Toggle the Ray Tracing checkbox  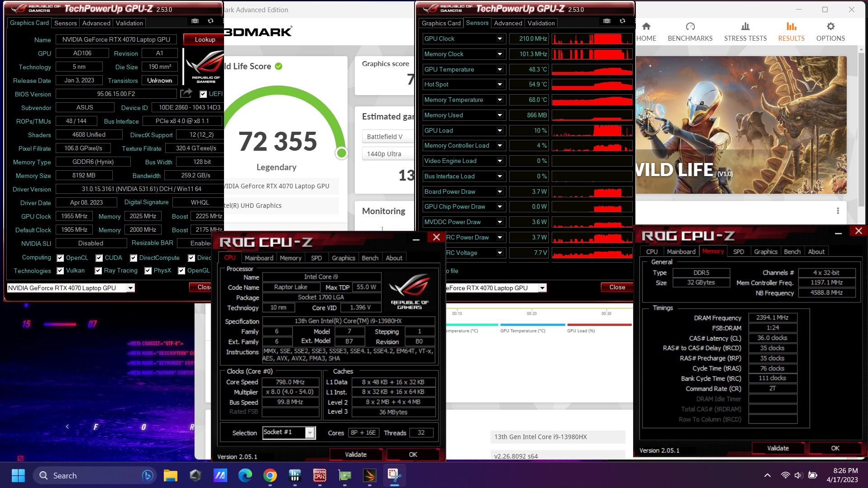[98, 271]
